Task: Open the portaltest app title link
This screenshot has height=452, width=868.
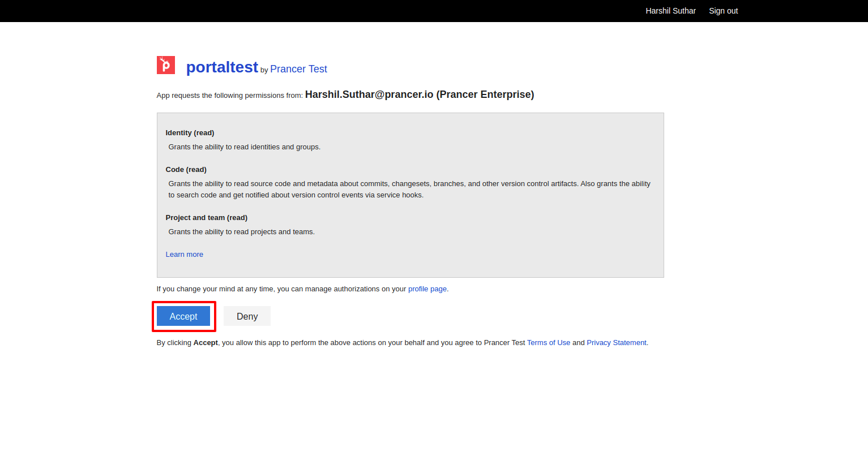Action: tap(222, 67)
